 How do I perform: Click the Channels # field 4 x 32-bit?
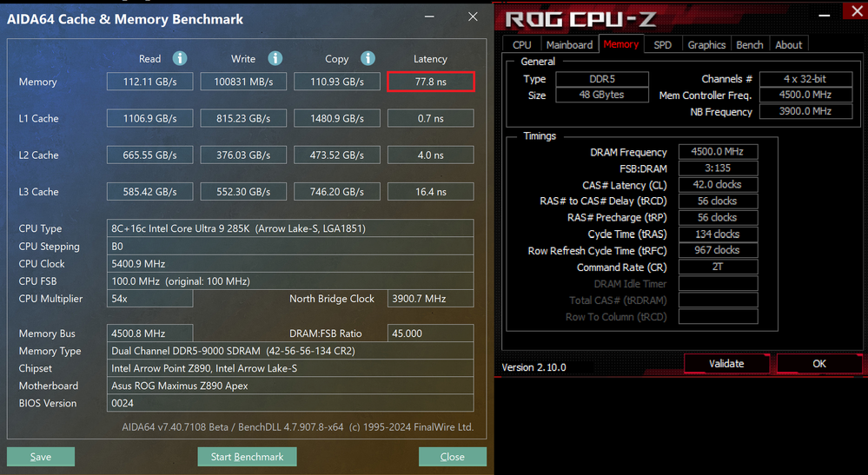805,79
